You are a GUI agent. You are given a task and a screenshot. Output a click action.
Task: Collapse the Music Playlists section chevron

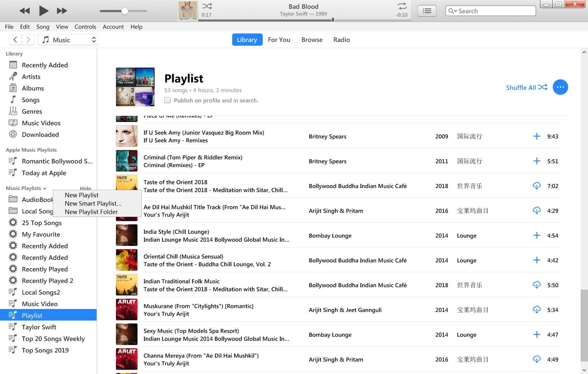(45, 188)
